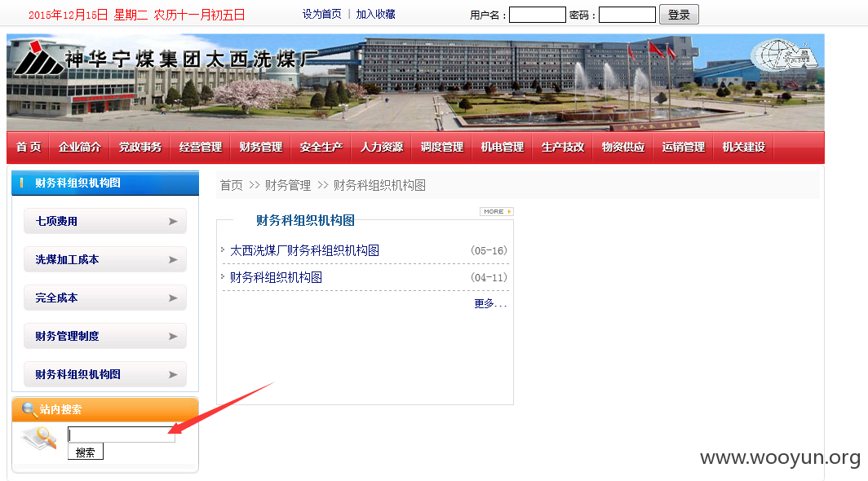This screenshot has height=481, width=868.
Task: Click the arrow icon on 七项费用
Action: [x=173, y=222]
